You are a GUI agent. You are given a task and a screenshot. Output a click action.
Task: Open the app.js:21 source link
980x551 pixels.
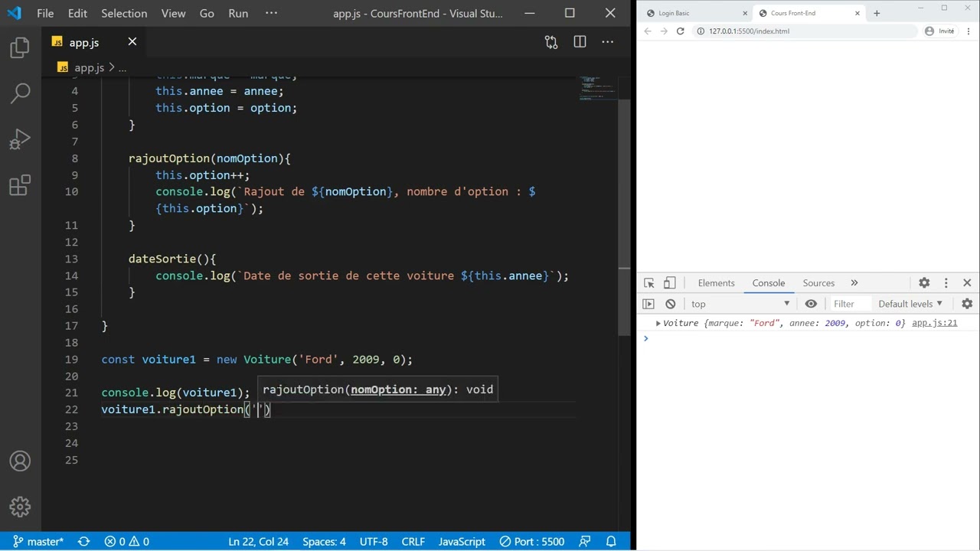click(x=935, y=323)
